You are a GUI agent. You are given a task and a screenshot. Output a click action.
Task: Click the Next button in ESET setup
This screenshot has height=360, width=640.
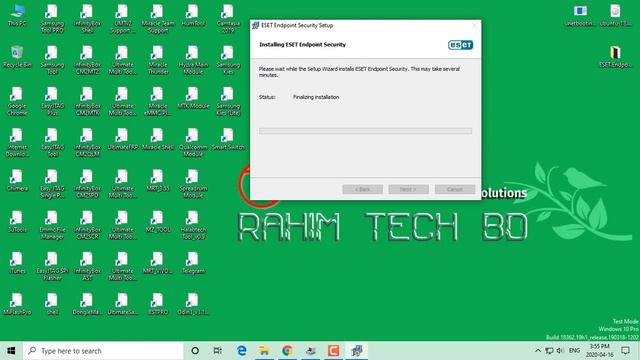click(x=409, y=189)
